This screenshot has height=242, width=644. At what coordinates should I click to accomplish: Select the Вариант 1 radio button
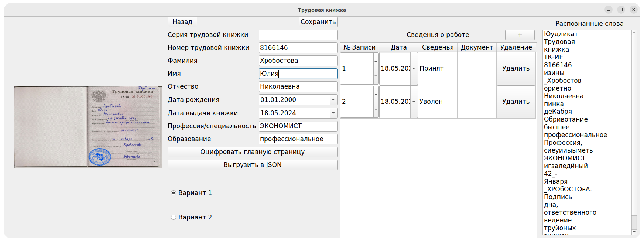tap(174, 193)
